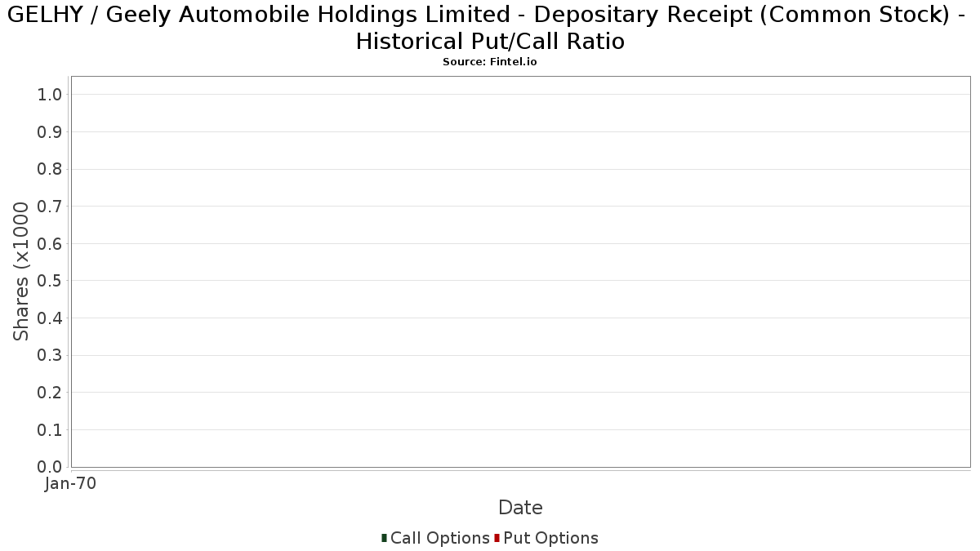The width and height of the screenshot is (980, 551).
Task: Select the 0.3 y-axis tick label
Action: 50,356
